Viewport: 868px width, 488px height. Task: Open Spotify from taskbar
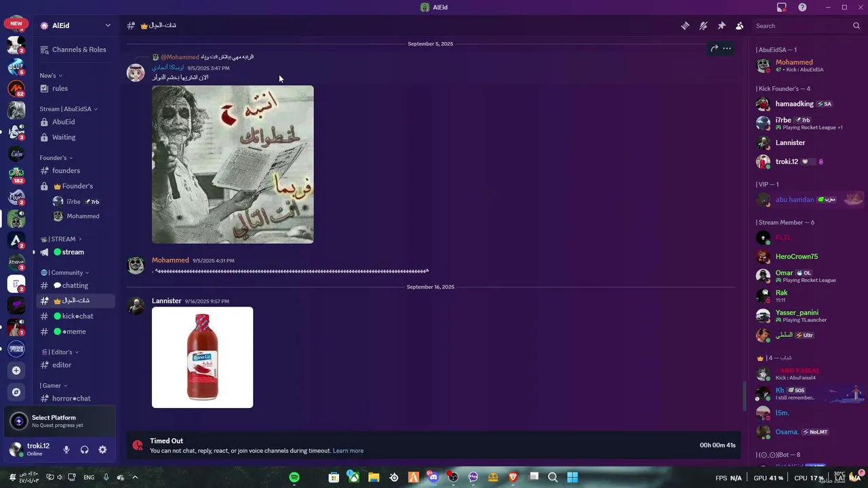(x=294, y=477)
